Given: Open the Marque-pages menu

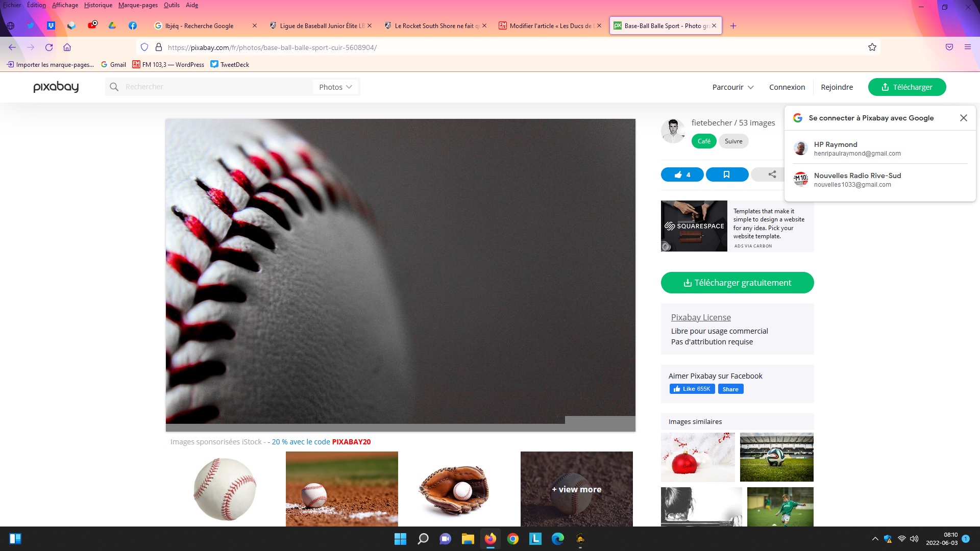Looking at the screenshot, I should 138,5.
